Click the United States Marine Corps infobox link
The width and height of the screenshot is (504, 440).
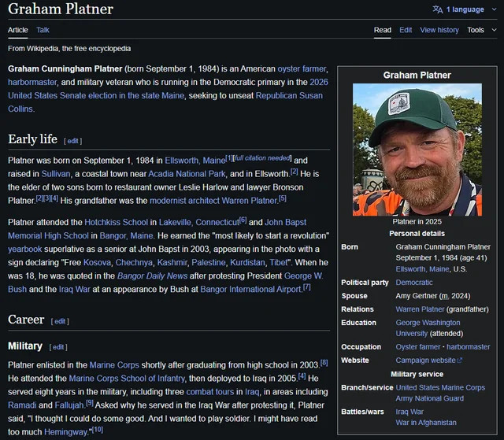coord(439,387)
